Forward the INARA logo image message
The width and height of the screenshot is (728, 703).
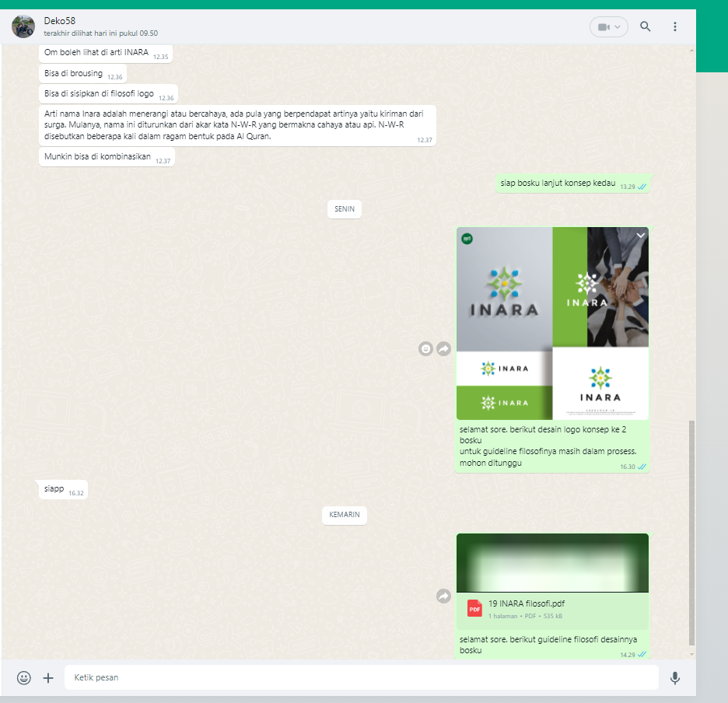tap(443, 349)
